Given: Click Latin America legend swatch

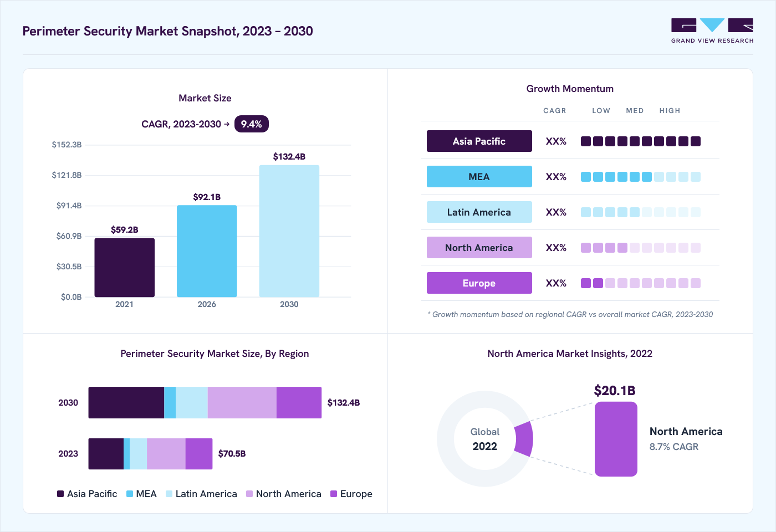Looking at the screenshot, I should [x=169, y=494].
